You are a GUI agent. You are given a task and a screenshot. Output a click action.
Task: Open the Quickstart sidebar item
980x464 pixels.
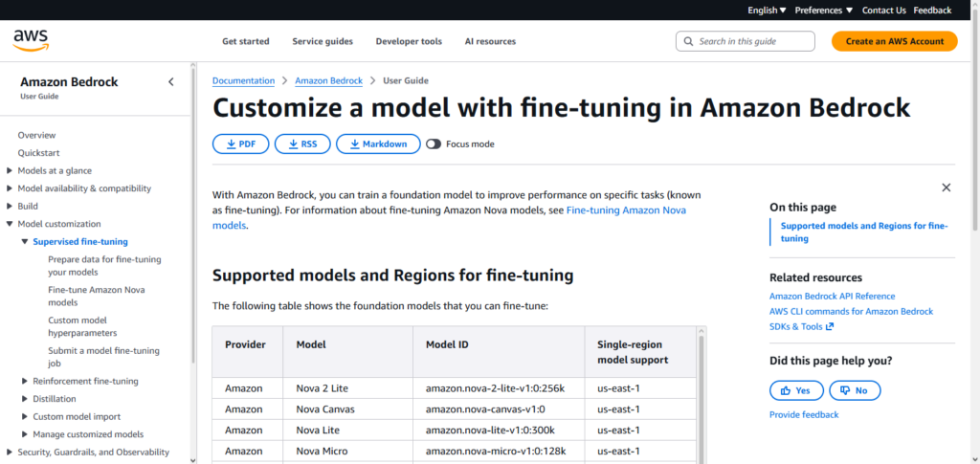pyautogui.click(x=38, y=152)
